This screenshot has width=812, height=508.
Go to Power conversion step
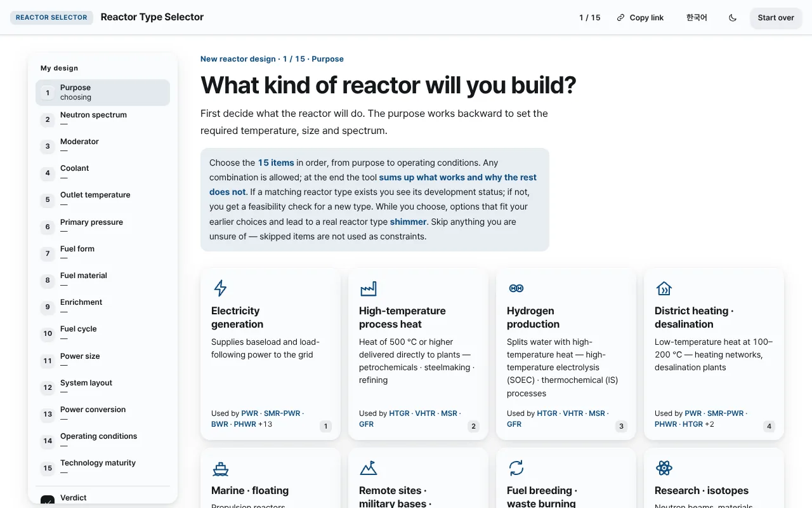click(x=103, y=414)
